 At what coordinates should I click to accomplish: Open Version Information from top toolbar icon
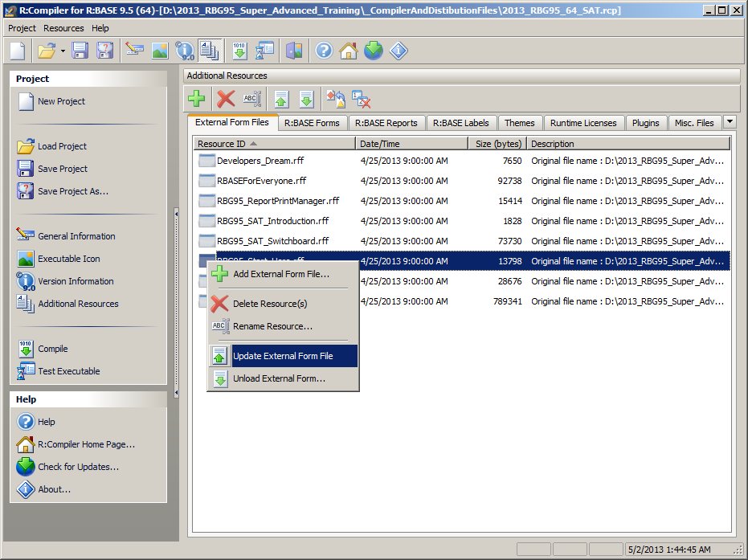coord(185,51)
